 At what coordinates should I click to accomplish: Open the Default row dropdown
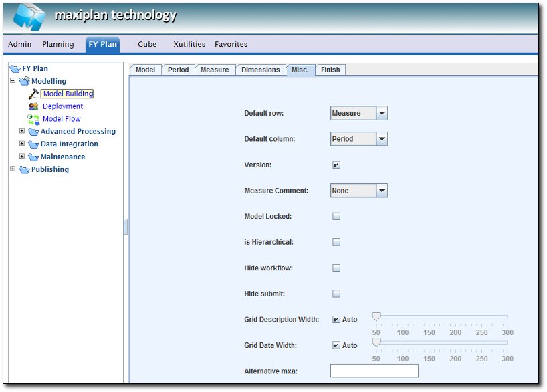(x=382, y=114)
